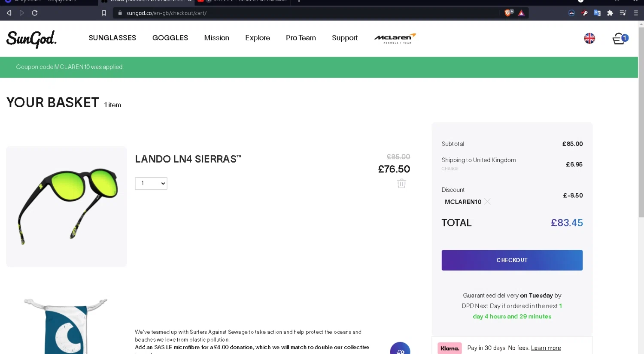Screen dimensions: 644x354
Task: Open Klarna Learn more link
Action: 546,348
